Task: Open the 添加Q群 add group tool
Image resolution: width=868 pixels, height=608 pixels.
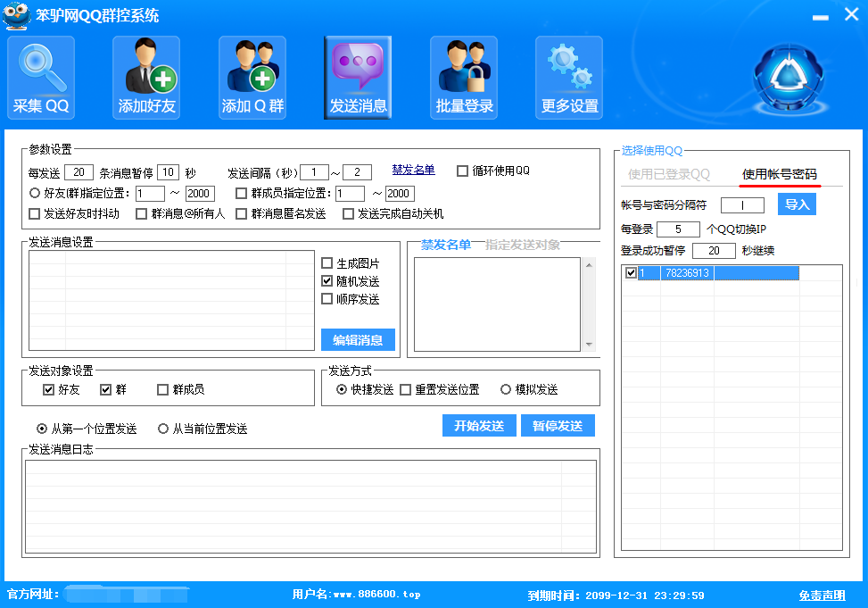Action: point(252,78)
